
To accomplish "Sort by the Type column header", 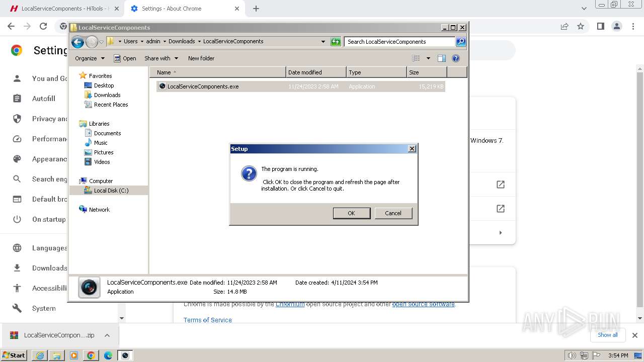I will [376, 72].
